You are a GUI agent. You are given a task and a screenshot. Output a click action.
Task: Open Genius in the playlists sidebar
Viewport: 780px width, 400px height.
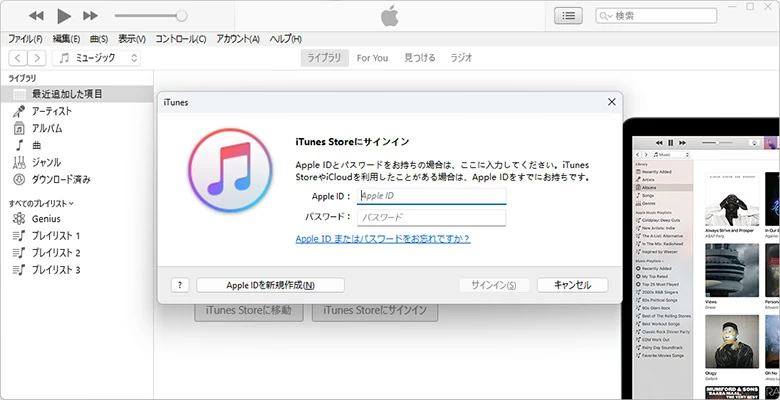46,218
